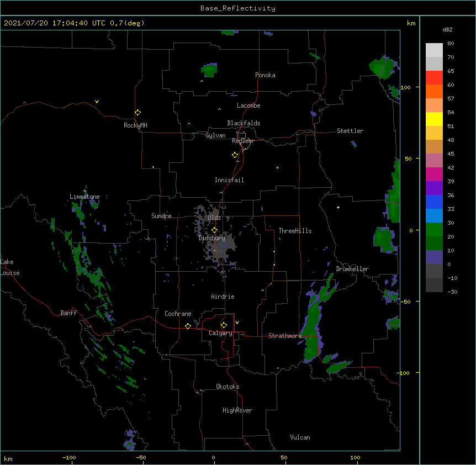
Task: Click the Sundre city label
Action: tap(161, 216)
